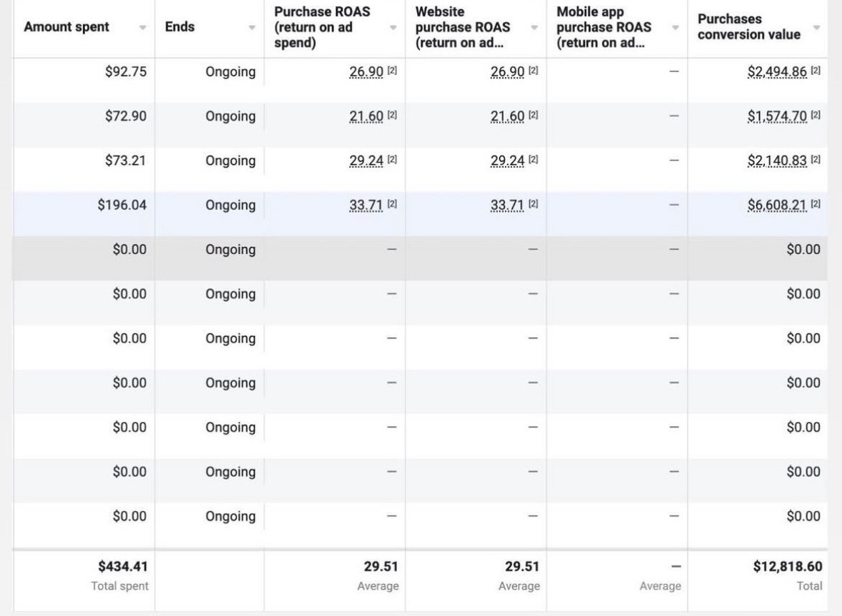Viewport: 842px width, 616px height.
Task: Open the Ends column dropdown arrow
Action: [251, 28]
